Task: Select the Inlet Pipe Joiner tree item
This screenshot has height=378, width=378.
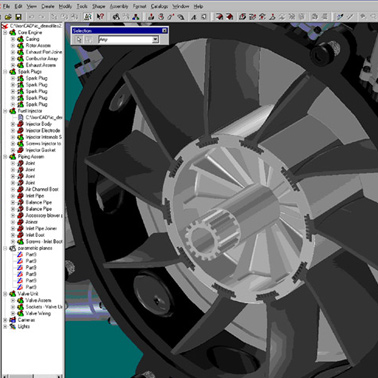Action: [x=41, y=228]
